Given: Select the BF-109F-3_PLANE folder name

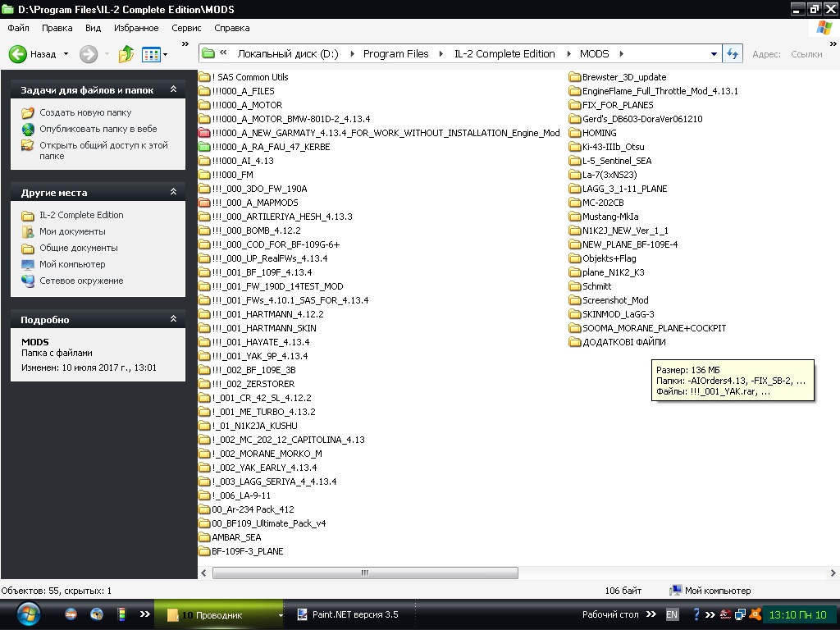Looking at the screenshot, I should (248, 550).
